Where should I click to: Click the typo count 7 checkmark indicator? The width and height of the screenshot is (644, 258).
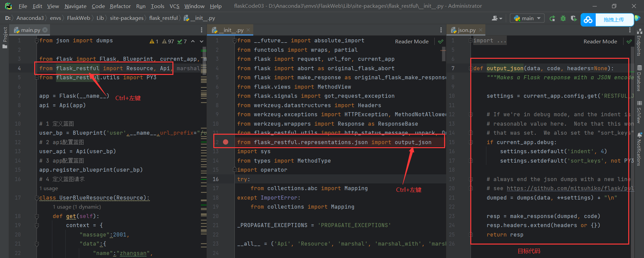(182, 41)
